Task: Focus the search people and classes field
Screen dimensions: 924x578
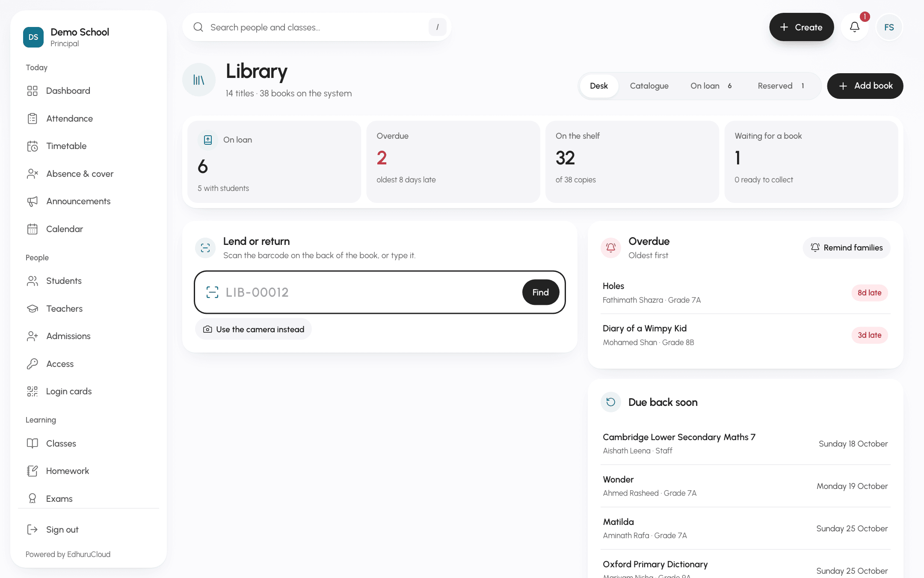Action: point(317,27)
